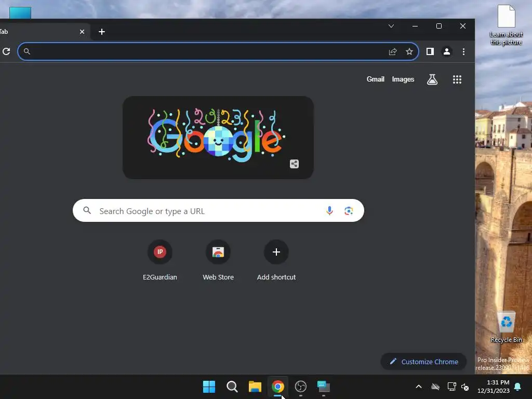
Task: Share the Google doodle
Action: tap(294, 164)
